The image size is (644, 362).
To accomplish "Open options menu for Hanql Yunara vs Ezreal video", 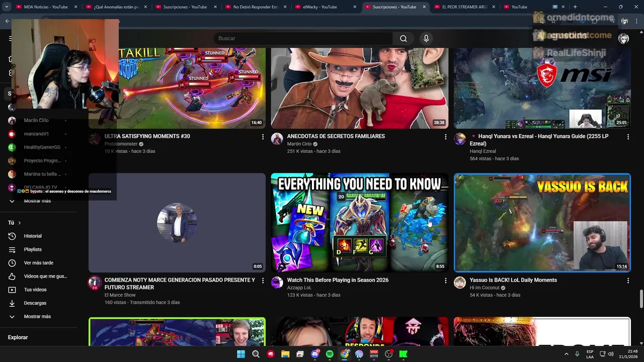I will (x=628, y=137).
